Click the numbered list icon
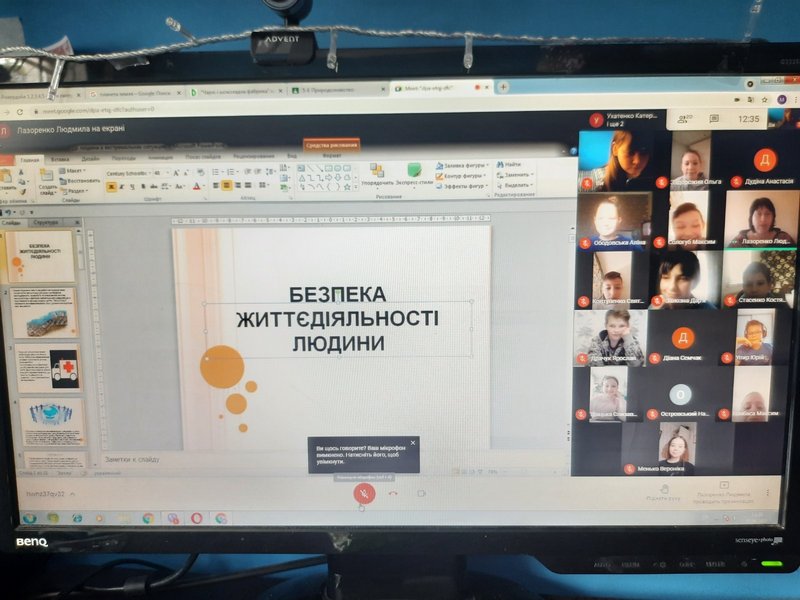Screen dimensions: 800x600 [x=232, y=172]
